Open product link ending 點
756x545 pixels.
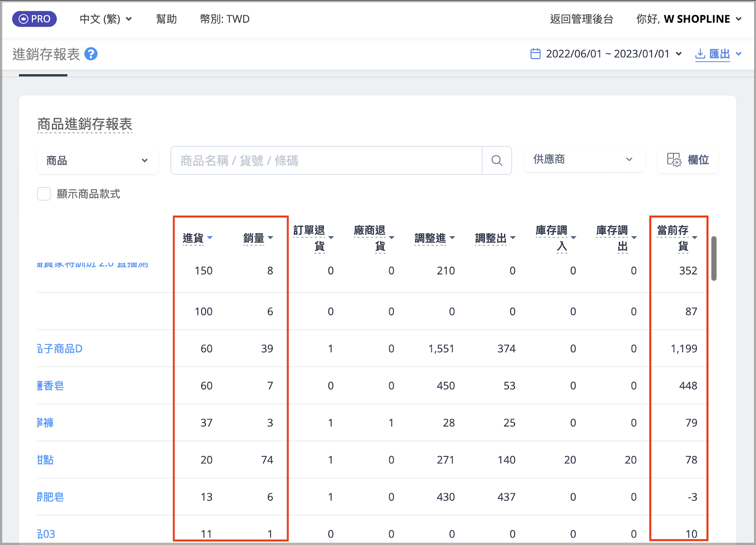[x=45, y=460]
